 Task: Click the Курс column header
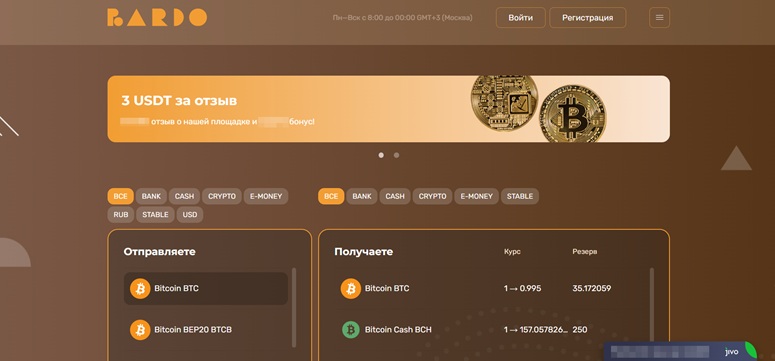pos(512,252)
